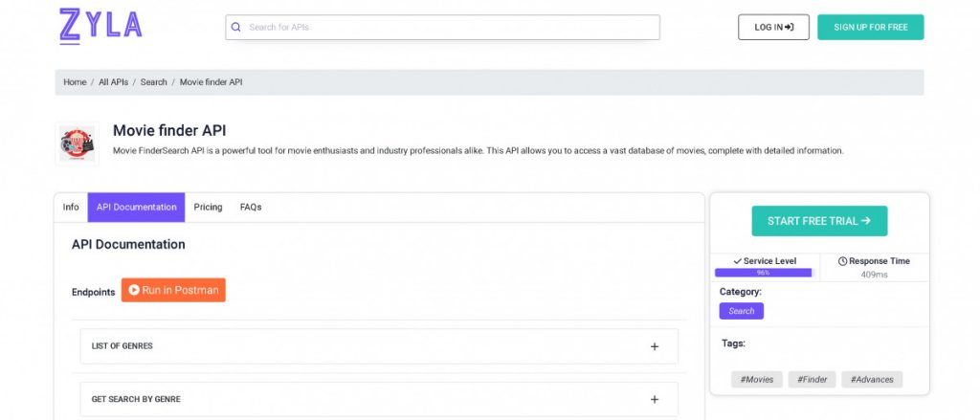Open the Search category badge
This screenshot has height=420, width=980.
742,311
